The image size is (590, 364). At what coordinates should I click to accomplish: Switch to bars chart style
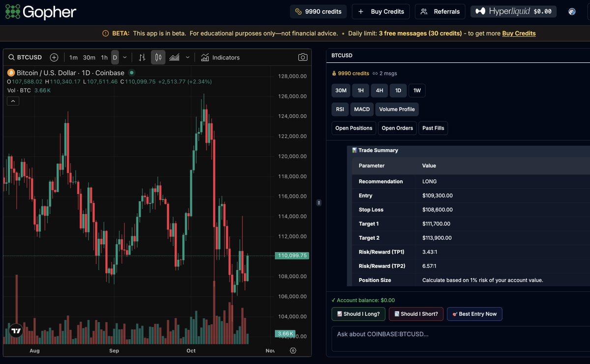pyautogui.click(x=142, y=57)
